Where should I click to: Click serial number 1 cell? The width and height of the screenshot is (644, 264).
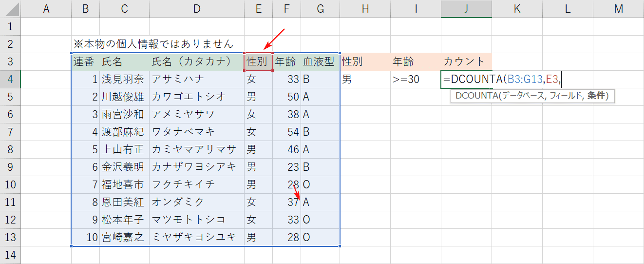coord(86,79)
